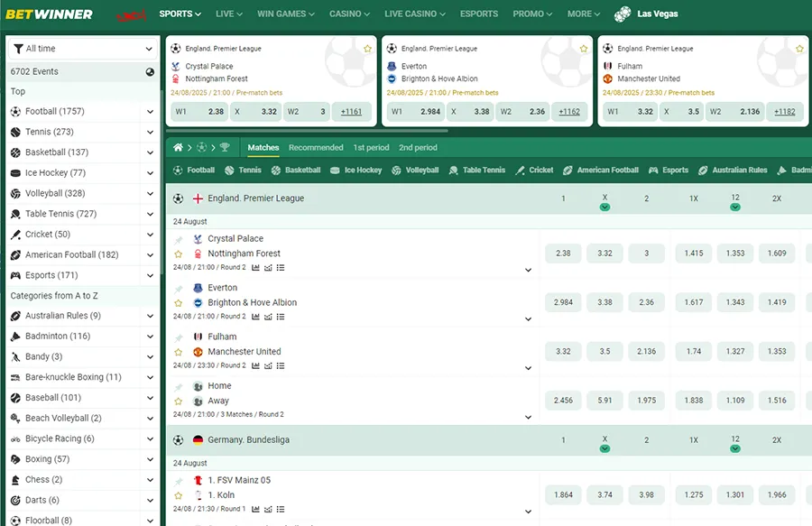This screenshot has height=526, width=812.
Task: Select Australian Rules in the sports strip
Action: (733, 171)
